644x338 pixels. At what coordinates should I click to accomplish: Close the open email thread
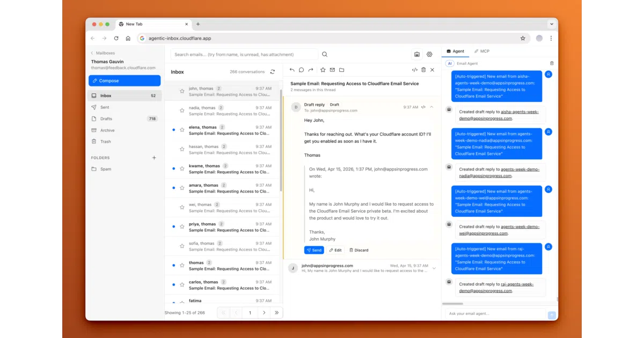click(433, 70)
